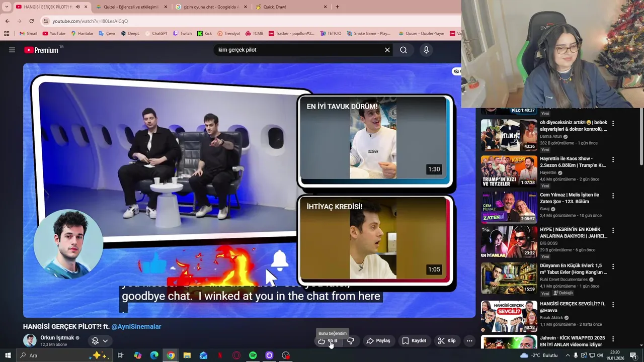Open ChatGPT bookmark
644x362 pixels.
point(156,34)
